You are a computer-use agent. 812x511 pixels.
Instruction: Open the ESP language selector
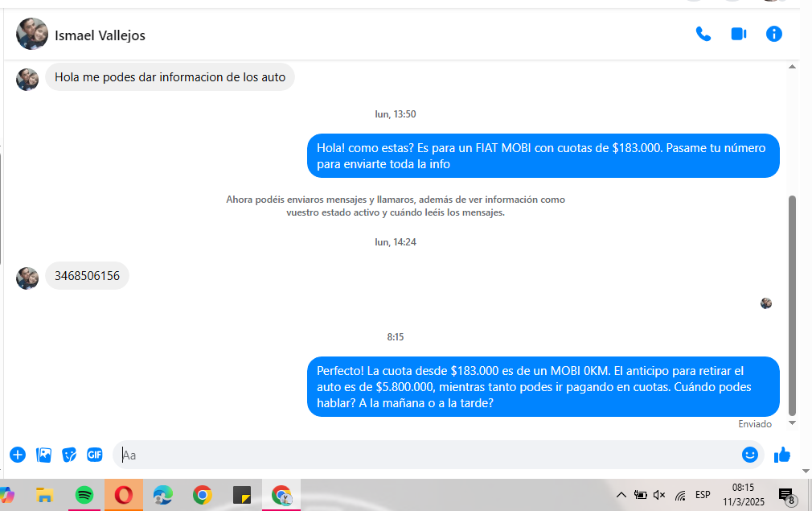pos(703,495)
